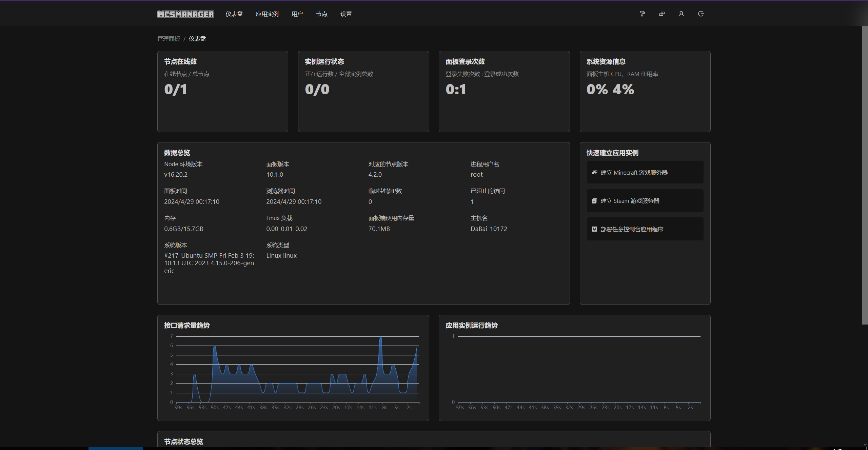Select 建立 Steam 游戏服务器
Viewport: 868px width, 450px height.
pyautogui.click(x=645, y=201)
